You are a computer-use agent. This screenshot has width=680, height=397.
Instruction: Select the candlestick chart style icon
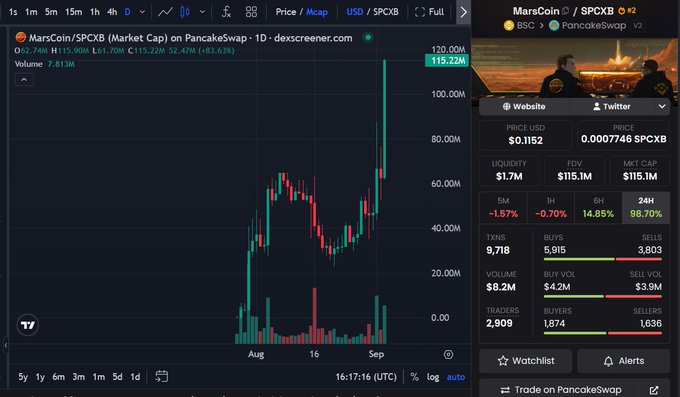point(185,12)
